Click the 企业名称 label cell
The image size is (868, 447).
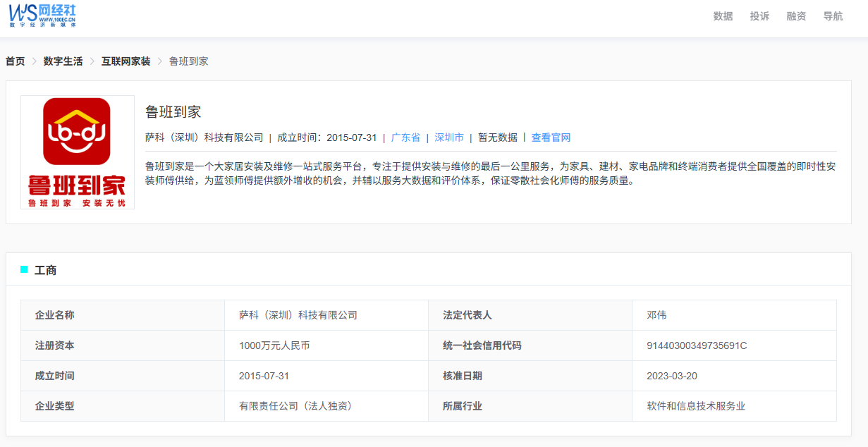123,315
